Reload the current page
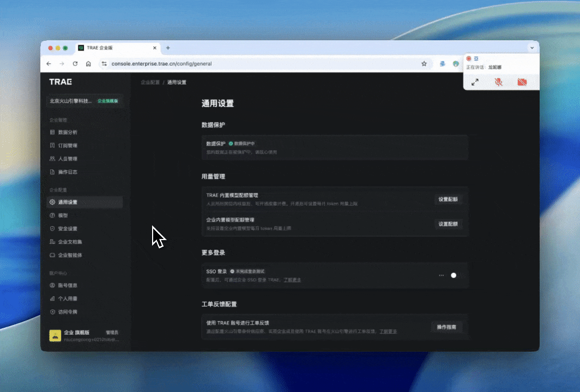This screenshot has width=580, height=392. [75, 64]
